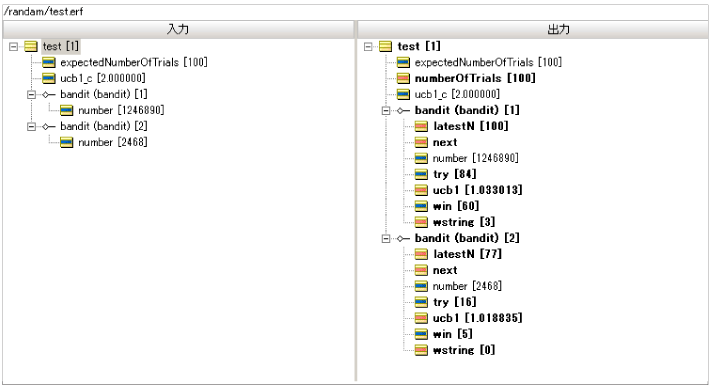Select test [1] row in output tree
The height and width of the screenshot is (389, 710).
coord(419,46)
